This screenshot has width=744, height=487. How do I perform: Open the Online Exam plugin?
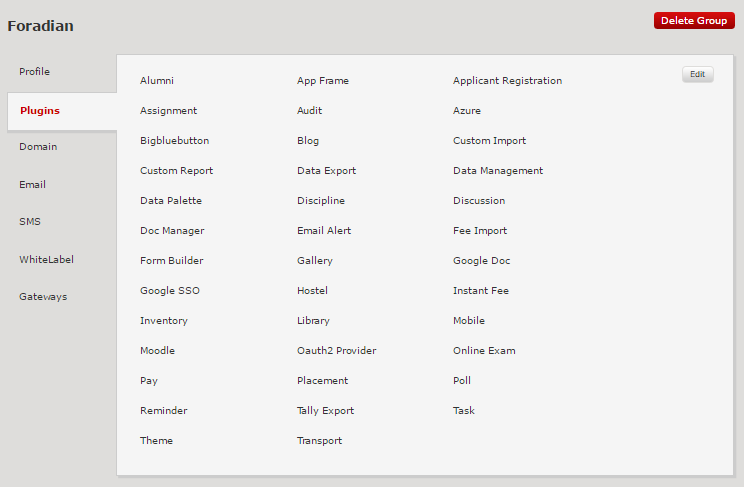484,351
